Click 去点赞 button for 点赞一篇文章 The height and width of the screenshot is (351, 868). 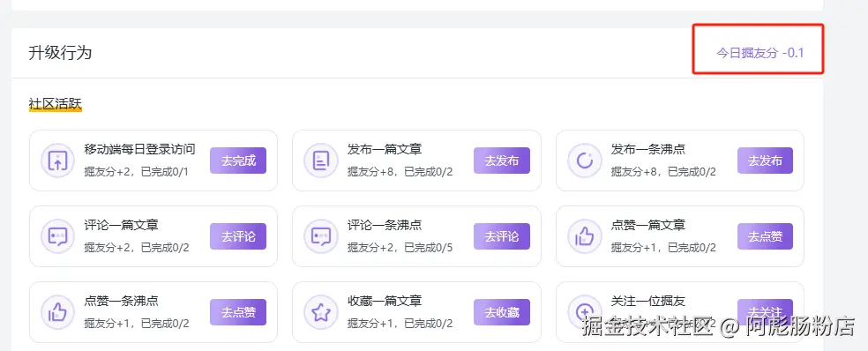click(765, 236)
